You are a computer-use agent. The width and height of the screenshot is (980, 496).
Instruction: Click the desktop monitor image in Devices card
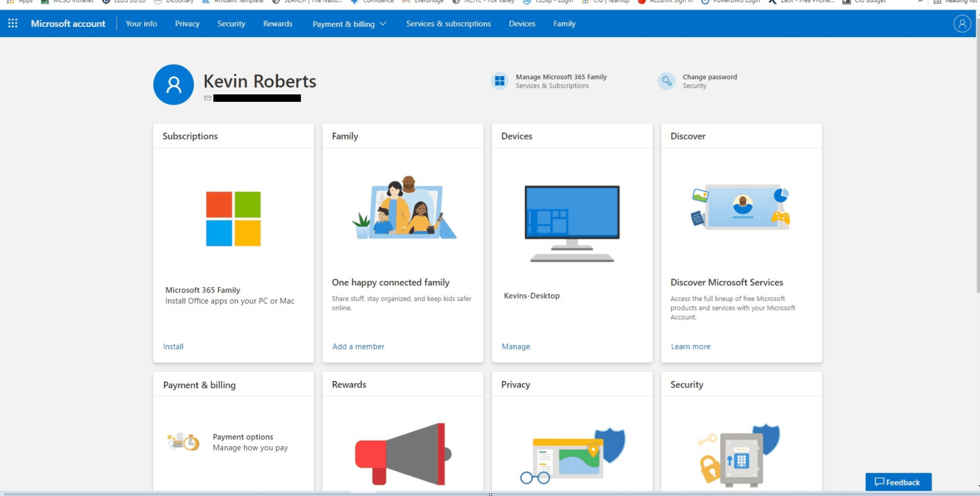(x=572, y=224)
